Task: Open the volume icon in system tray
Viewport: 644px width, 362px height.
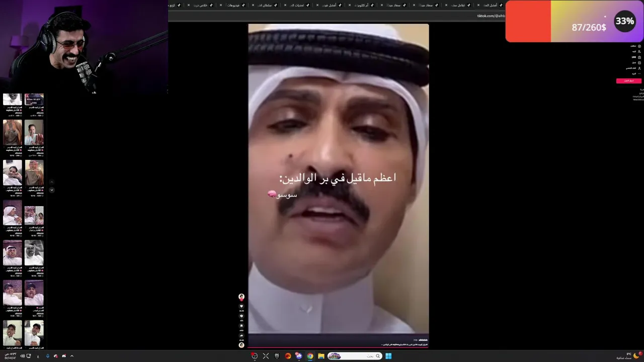Action: [x=23, y=356]
